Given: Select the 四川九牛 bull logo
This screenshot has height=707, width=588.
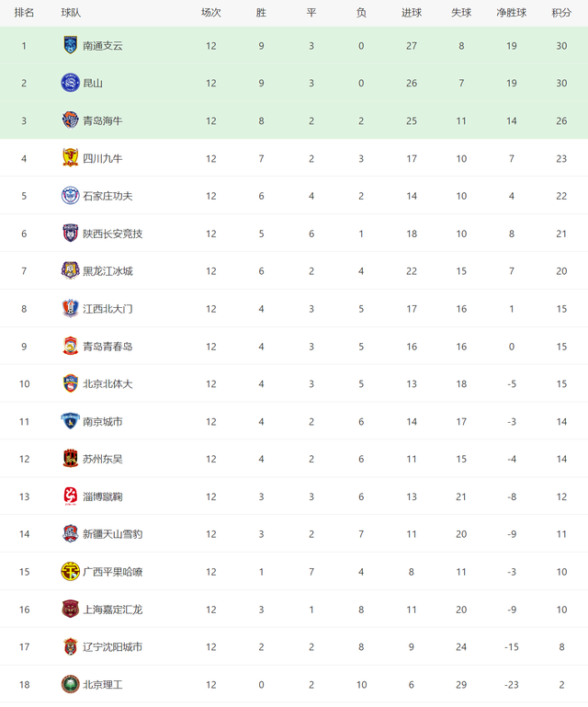Looking at the screenshot, I should coord(71,158).
